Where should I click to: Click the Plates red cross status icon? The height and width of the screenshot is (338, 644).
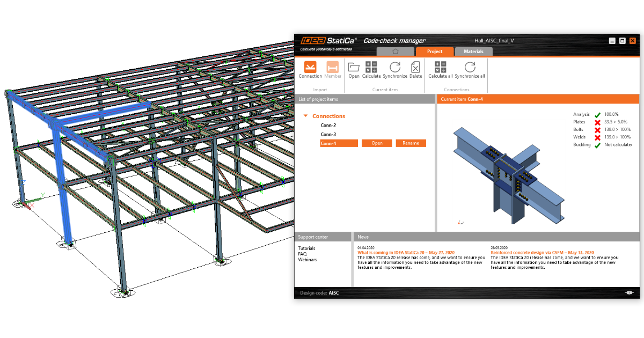(597, 122)
